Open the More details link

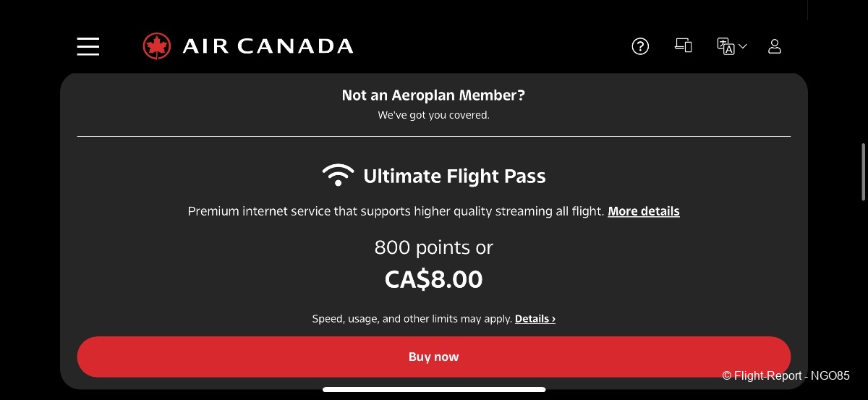[644, 211]
